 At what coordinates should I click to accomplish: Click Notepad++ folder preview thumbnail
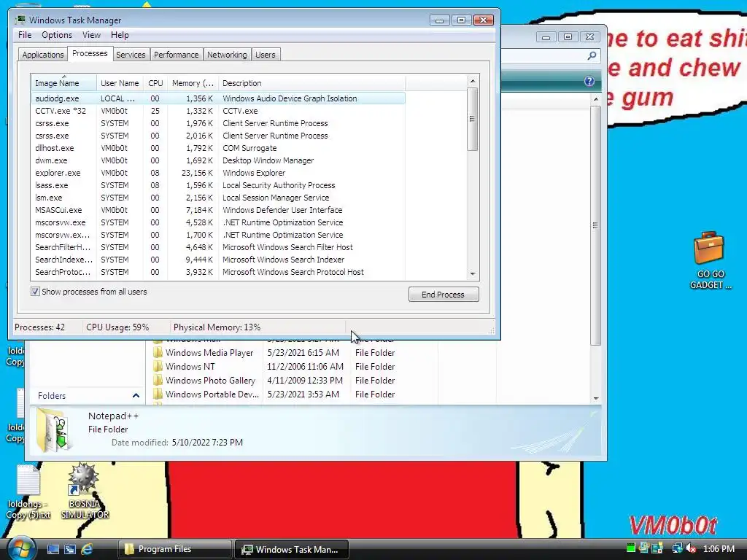53,430
